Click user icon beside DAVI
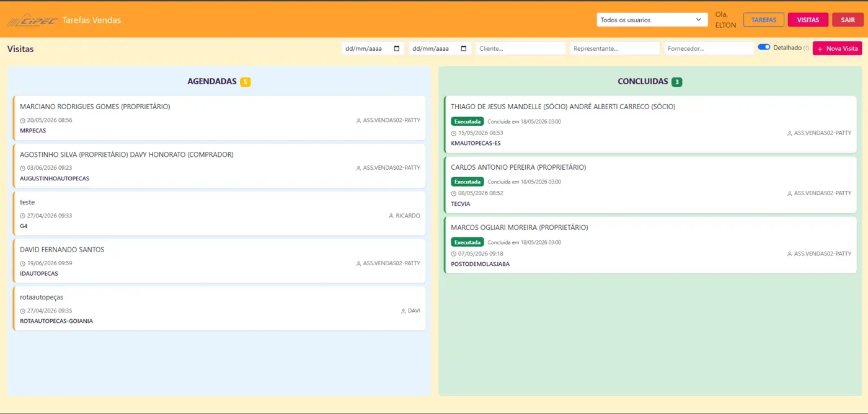The height and width of the screenshot is (414, 868). 404,311
